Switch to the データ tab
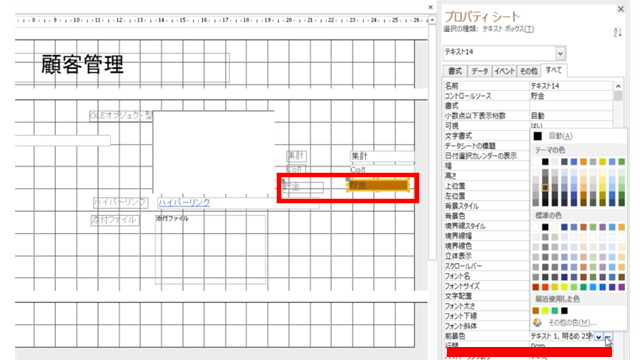The width and height of the screenshot is (640, 360). pos(480,71)
